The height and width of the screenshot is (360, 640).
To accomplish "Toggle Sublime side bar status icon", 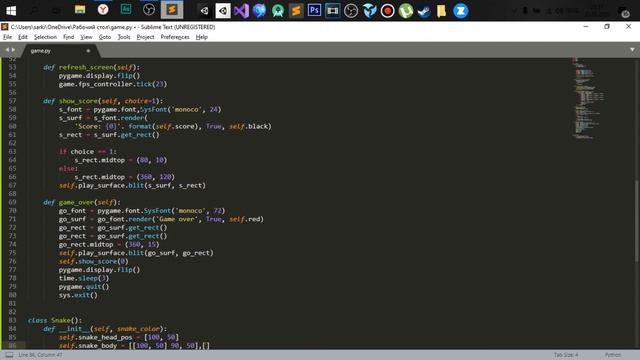I will (9, 355).
